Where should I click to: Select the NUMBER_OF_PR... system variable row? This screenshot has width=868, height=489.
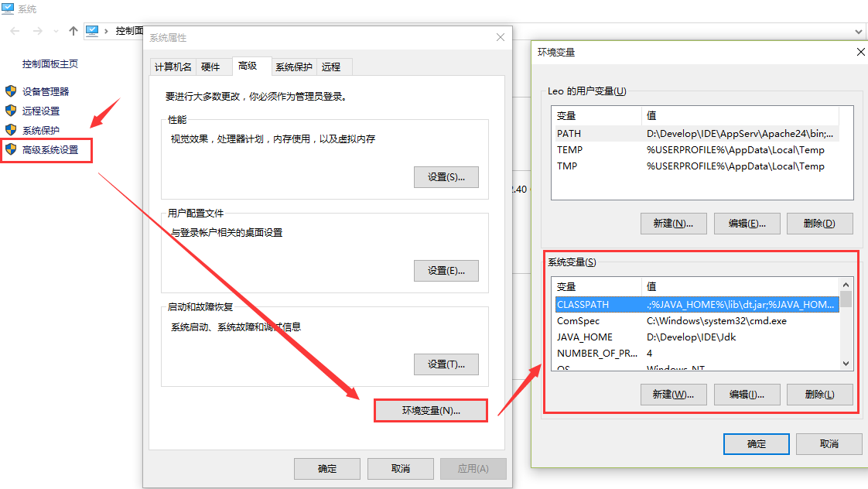[697, 353]
